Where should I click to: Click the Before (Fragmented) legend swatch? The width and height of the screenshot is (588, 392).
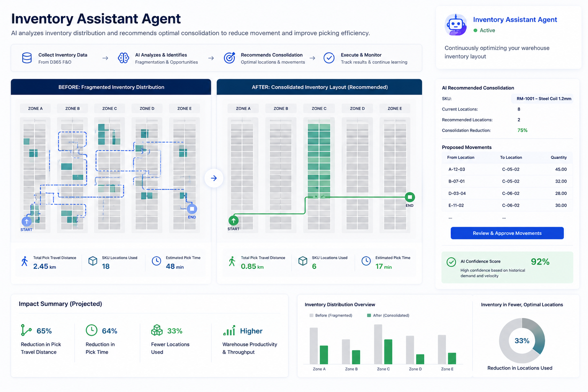(x=311, y=315)
